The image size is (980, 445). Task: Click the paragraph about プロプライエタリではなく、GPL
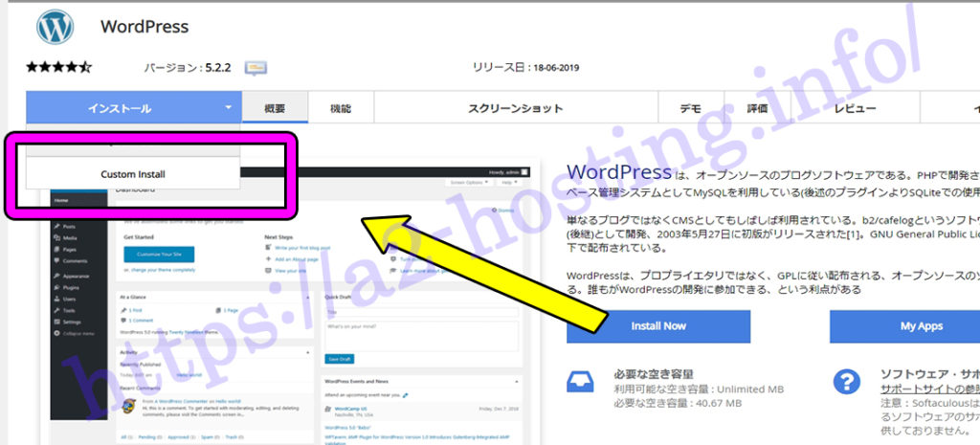pyautogui.click(x=773, y=282)
